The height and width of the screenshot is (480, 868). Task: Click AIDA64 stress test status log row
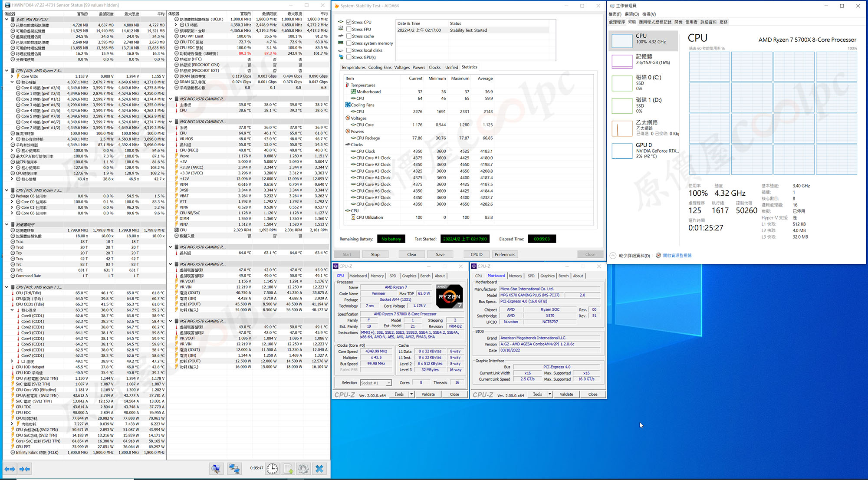[x=472, y=30]
